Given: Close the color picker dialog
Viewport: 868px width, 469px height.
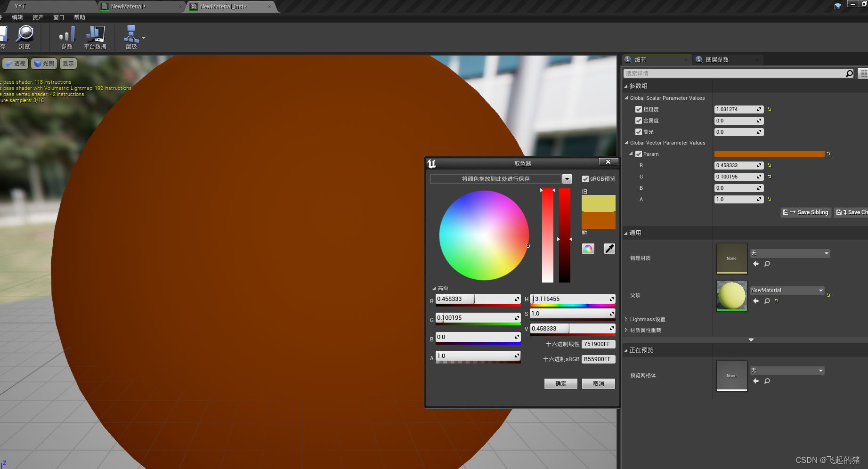Looking at the screenshot, I should pos(608,162).
